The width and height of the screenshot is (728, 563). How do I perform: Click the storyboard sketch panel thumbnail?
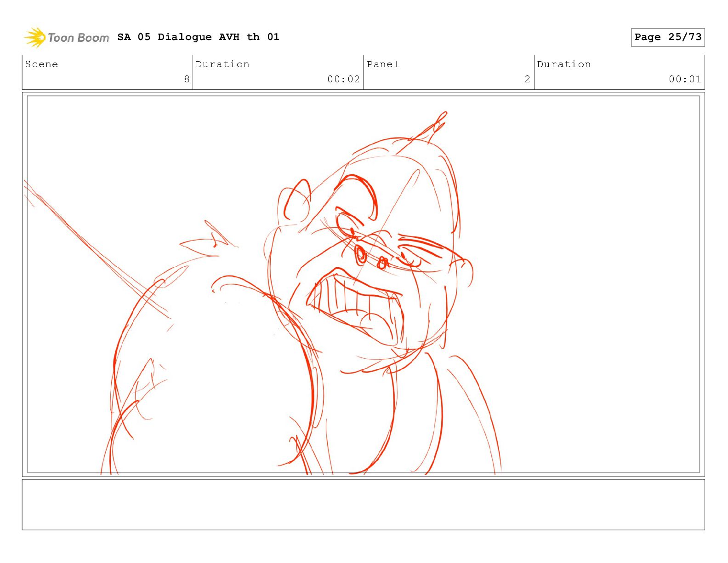pyautogui.click(x=364, y=284)
